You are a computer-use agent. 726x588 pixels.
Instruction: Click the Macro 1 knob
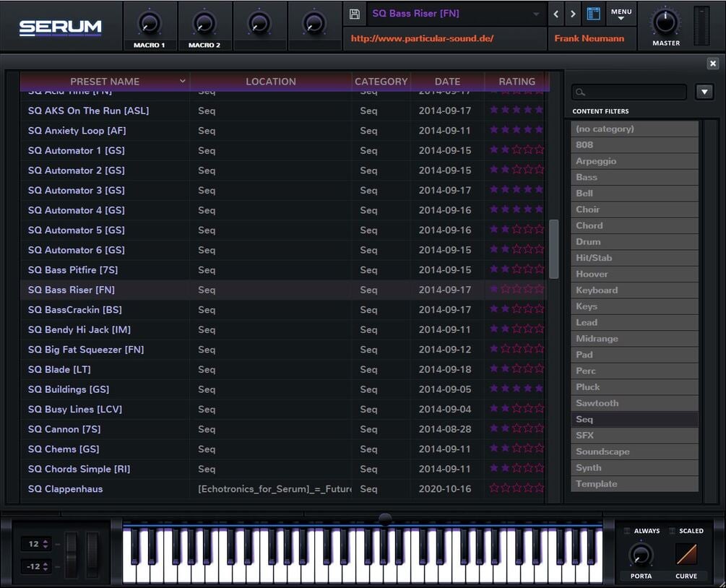(150, 23)
